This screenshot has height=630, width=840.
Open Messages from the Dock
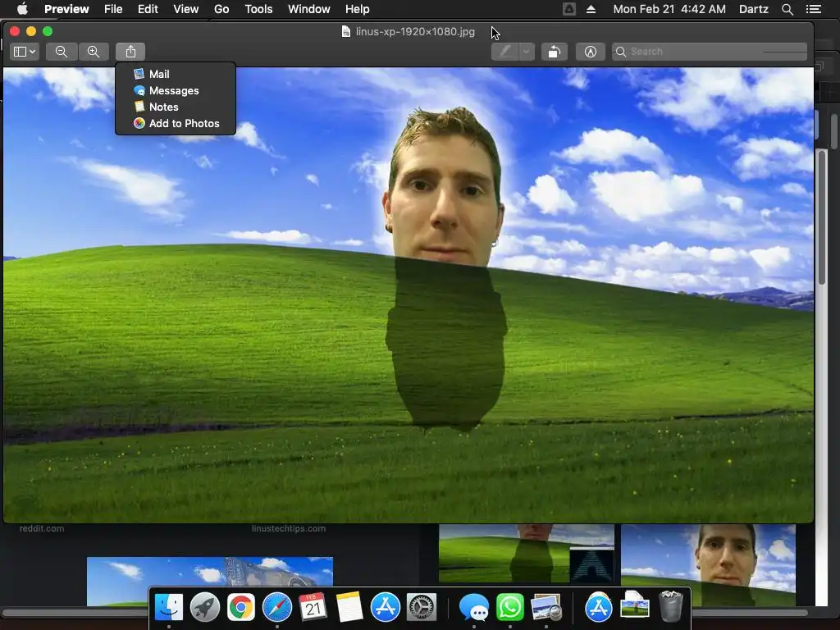[x=473, y=607]
